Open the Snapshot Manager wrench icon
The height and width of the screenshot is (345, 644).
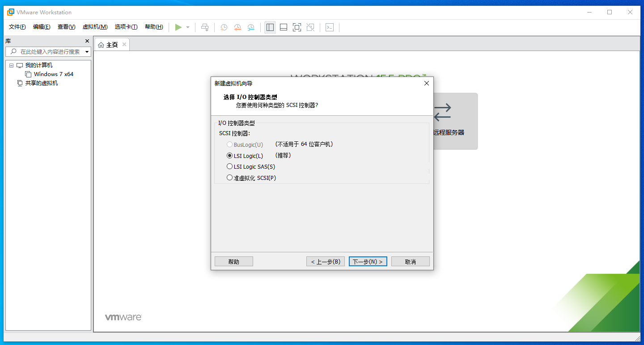tap(251, 27)
